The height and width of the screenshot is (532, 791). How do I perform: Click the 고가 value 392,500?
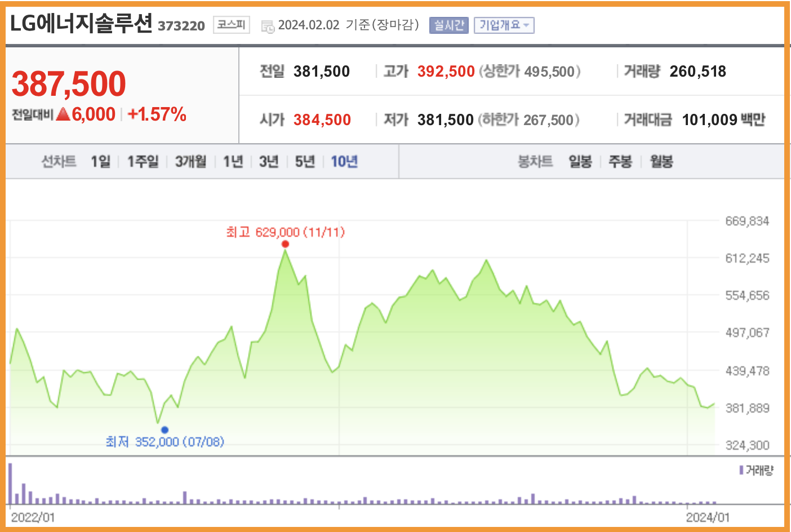point(446,72)
